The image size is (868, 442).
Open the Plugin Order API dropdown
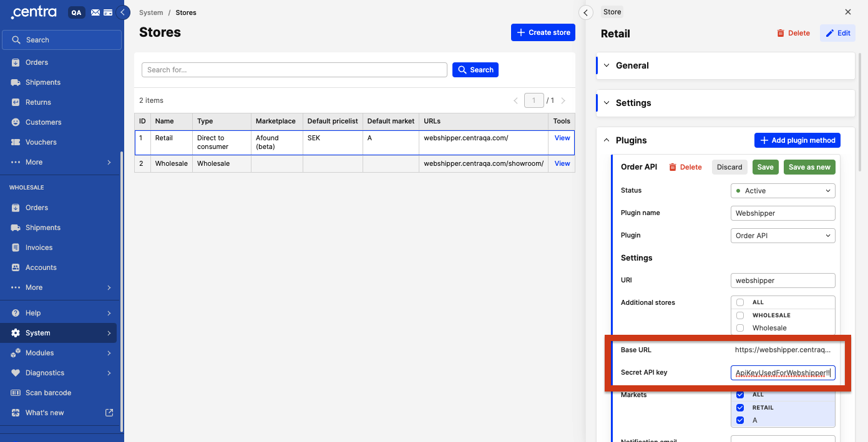[x=783, y=236]
